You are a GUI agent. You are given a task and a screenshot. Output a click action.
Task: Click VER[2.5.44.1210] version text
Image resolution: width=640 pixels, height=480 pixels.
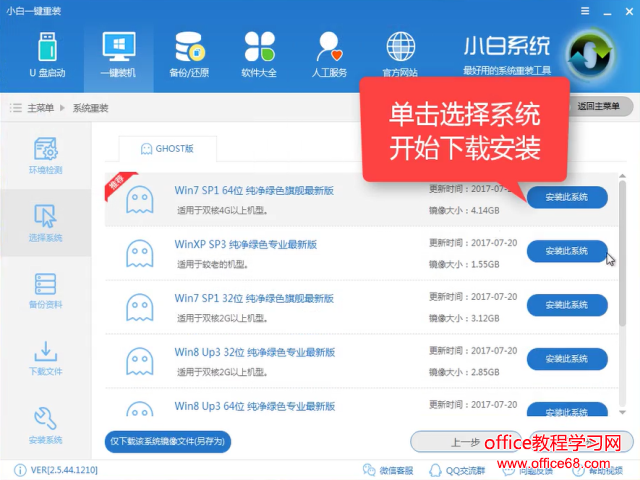coord(64,470)
